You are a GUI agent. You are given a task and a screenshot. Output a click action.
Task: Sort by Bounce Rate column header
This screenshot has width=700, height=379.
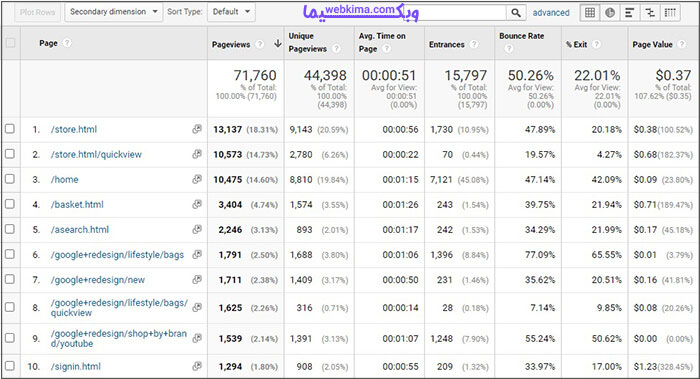(x=521, y=36)
